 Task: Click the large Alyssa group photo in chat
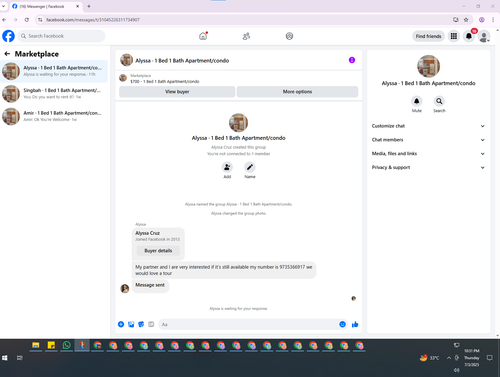(238, 123)
